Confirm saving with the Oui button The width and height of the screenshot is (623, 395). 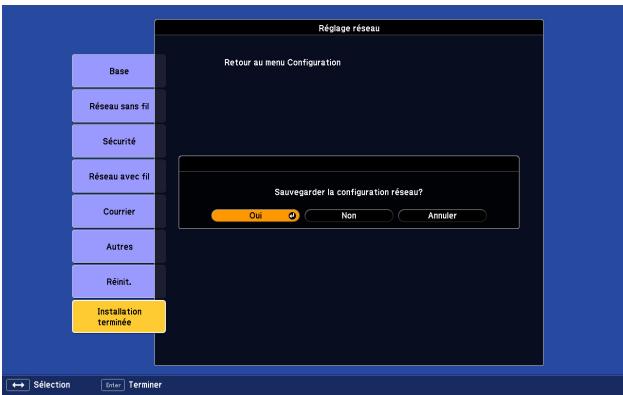tap(255, 215)
